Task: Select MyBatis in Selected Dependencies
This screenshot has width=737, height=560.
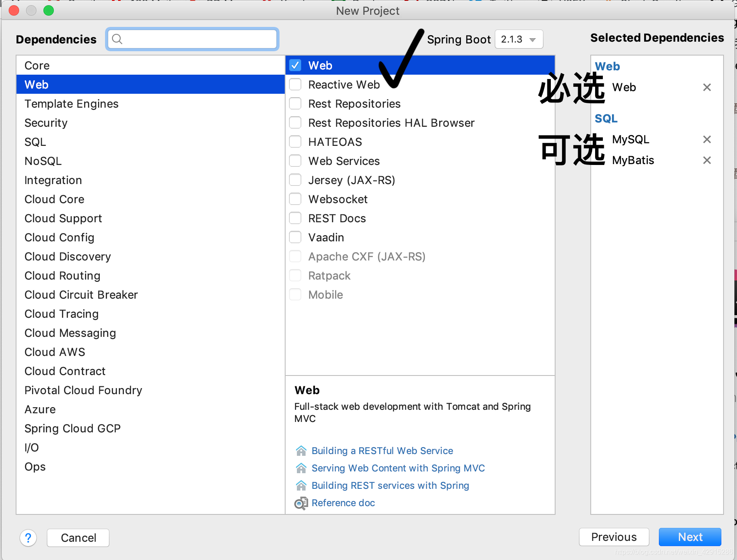Action: pos(633,160)
